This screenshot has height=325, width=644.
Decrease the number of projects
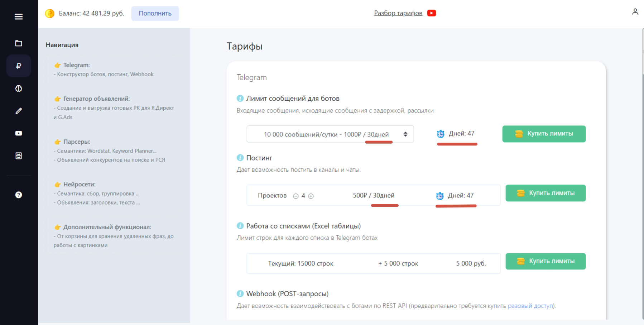296,196
